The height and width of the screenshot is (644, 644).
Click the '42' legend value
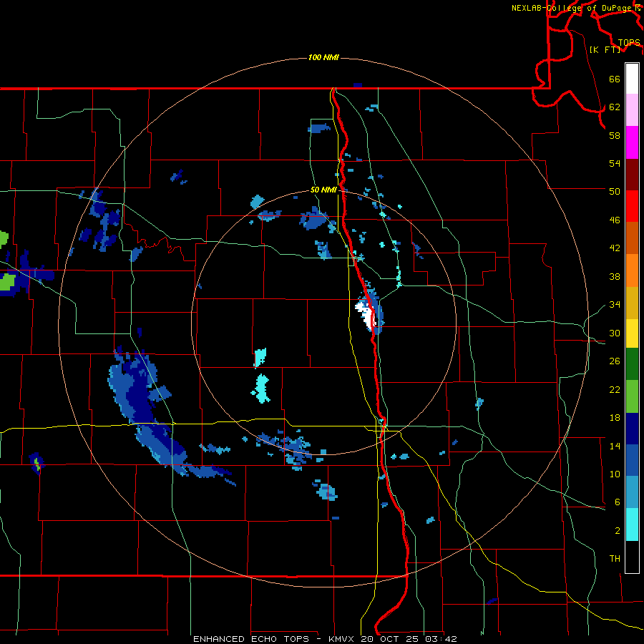(x=615, y=248)
